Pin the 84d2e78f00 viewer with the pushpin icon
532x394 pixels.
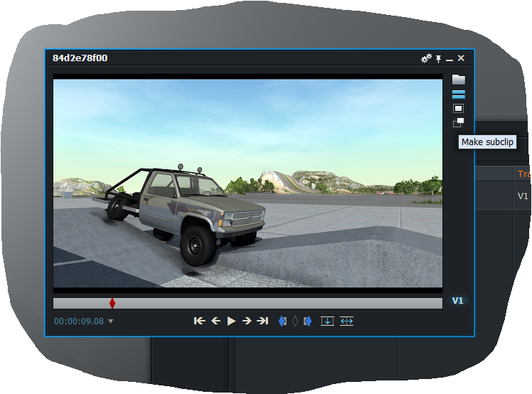coord(438,59)
